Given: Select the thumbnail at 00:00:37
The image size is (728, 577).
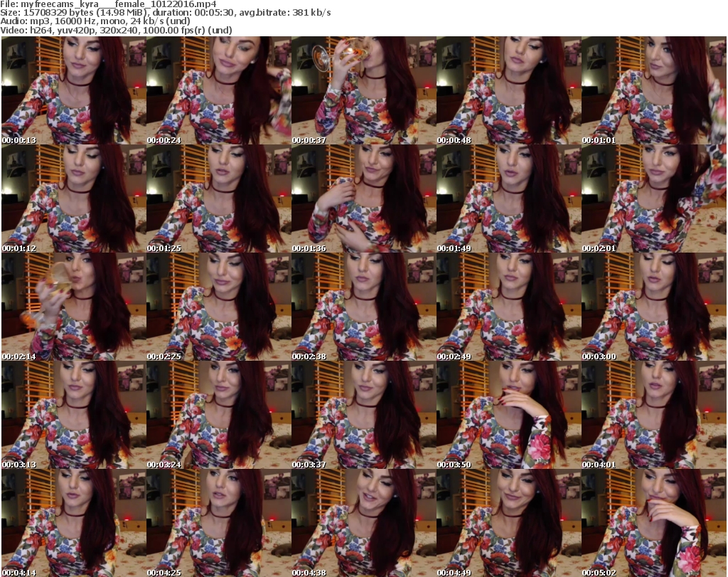Looking at the screenshot, I should [363, 90].
